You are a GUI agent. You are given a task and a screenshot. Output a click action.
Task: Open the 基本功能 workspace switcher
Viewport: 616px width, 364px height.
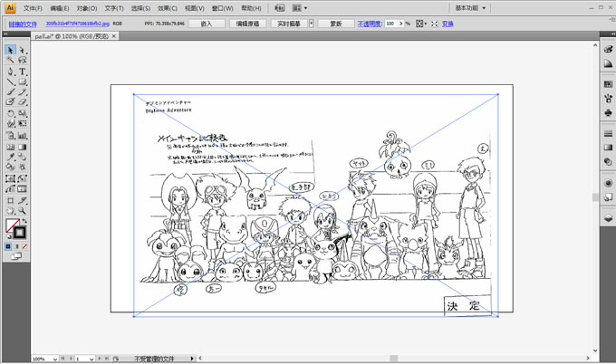(x=470, y=8)
